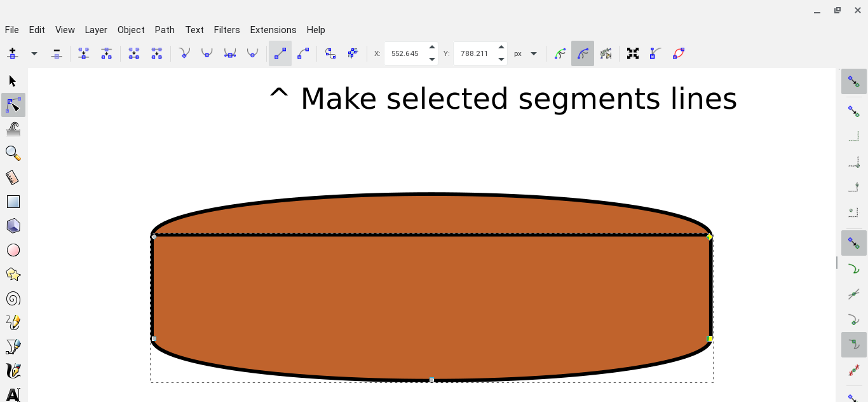The width and height of the screenshot is (868, 402).
Task: Select the Measure ruler tool
Action: click(13, 177)
